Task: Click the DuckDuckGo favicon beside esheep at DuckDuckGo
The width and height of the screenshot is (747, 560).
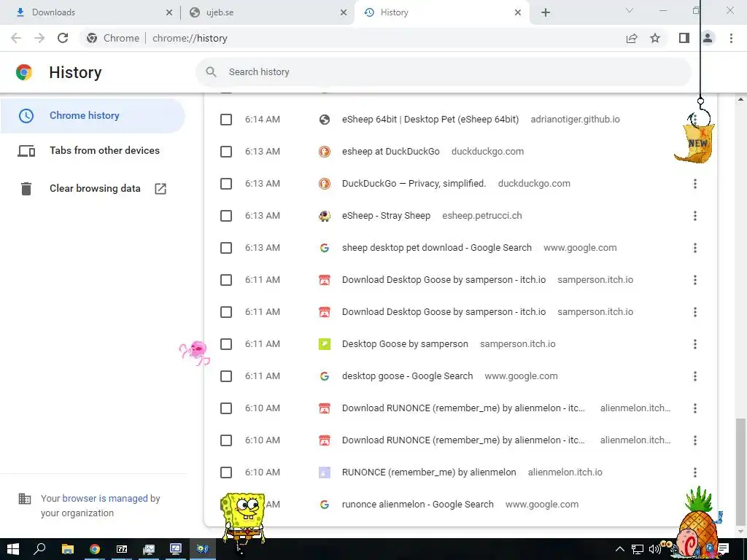Action: pyautogui.click(x=325, y=152)
